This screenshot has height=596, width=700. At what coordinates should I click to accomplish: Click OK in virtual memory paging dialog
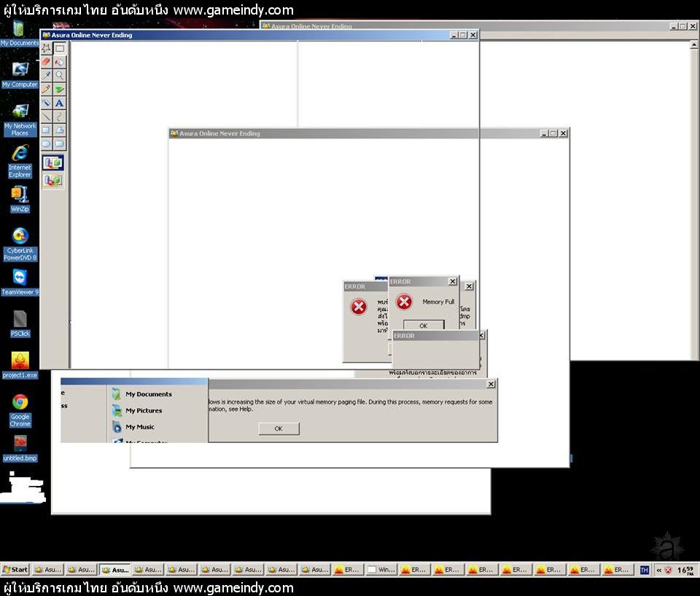click(x=279, y=428)
